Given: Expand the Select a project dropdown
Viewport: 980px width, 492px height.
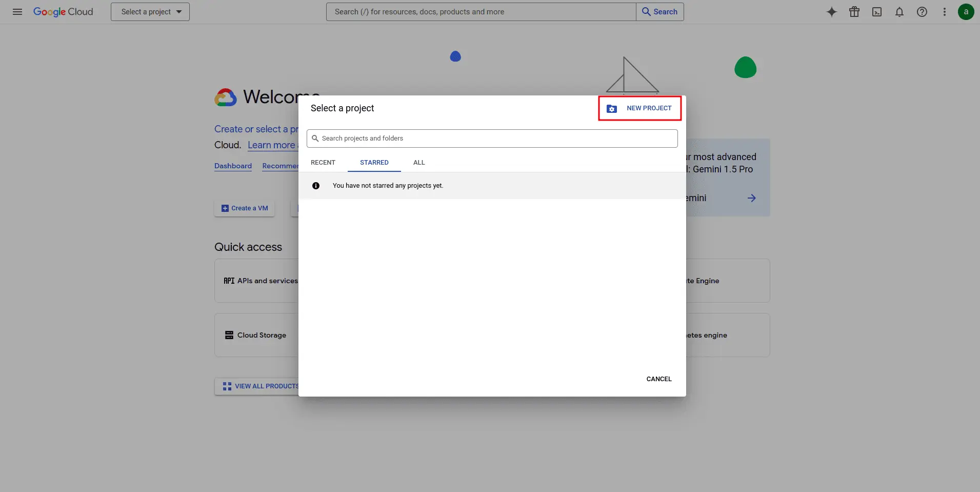Looking at the screenshot, I should (150, 12).
